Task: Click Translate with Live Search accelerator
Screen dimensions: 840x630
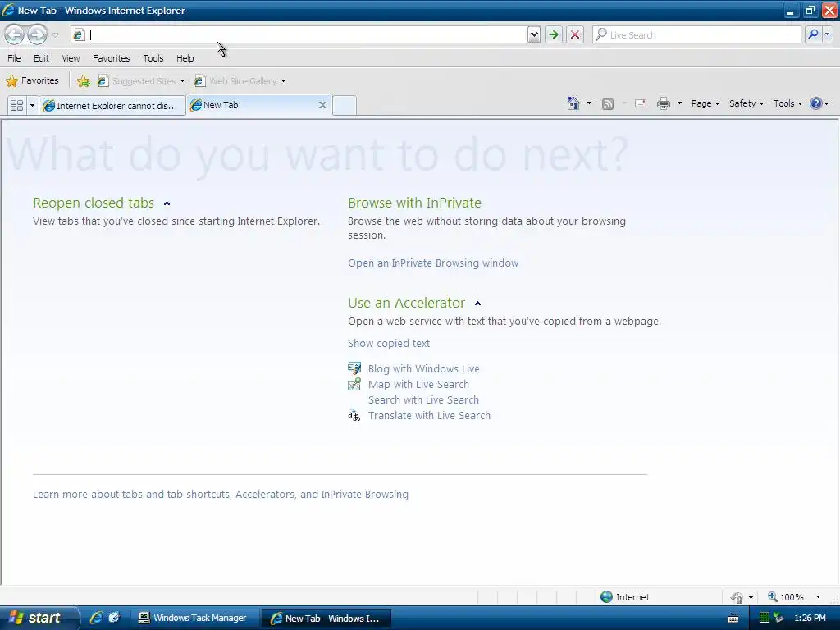Action: (x=429, y=415)
